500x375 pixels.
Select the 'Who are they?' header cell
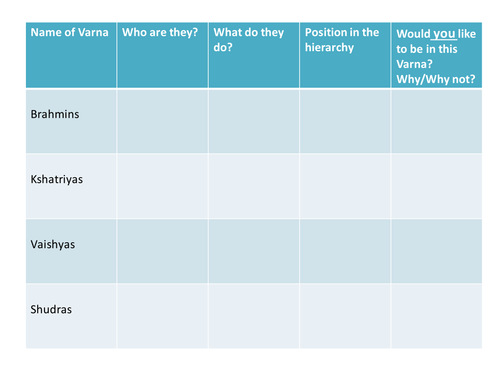[162, 55]
